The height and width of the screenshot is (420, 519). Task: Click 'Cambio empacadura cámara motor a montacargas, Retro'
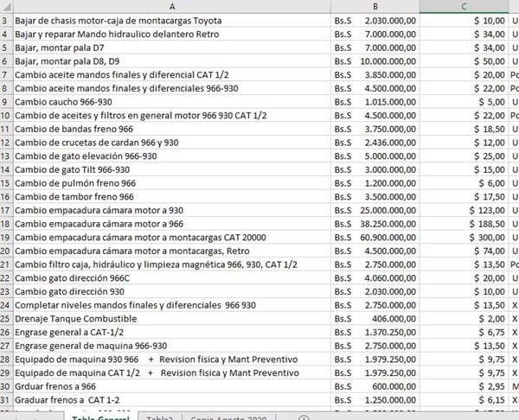(172, 251)
